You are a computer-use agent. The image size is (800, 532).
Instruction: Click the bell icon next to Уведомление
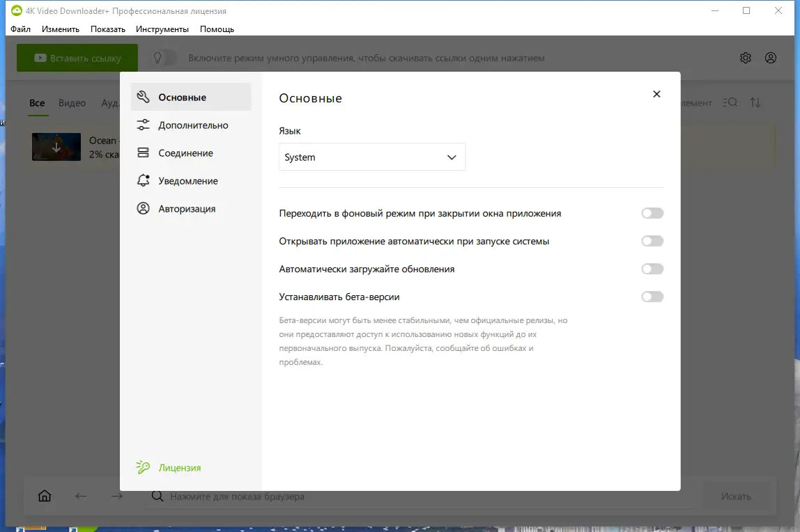pyautogui.click(x=144, y=180)
